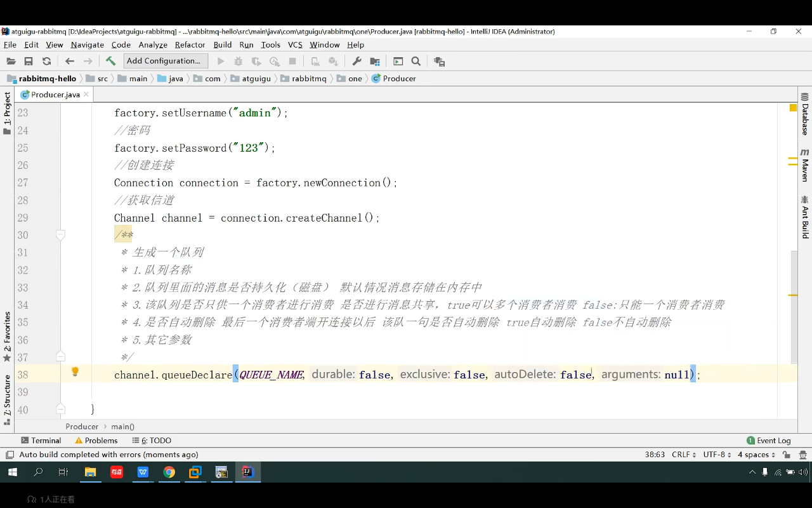Open the TODO tool window
Image resolution: width=812 pixels, height=508 pixels.
[x=152, y=441]
